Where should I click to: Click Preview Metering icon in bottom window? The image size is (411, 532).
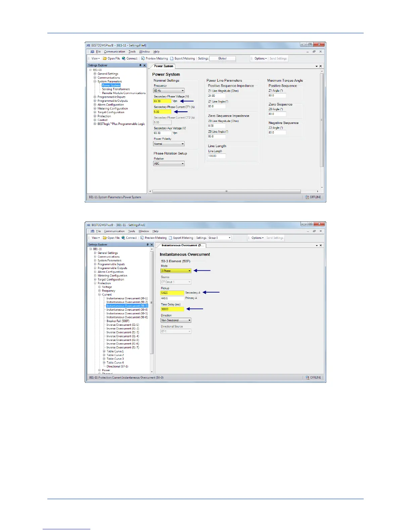coord(142,238)
